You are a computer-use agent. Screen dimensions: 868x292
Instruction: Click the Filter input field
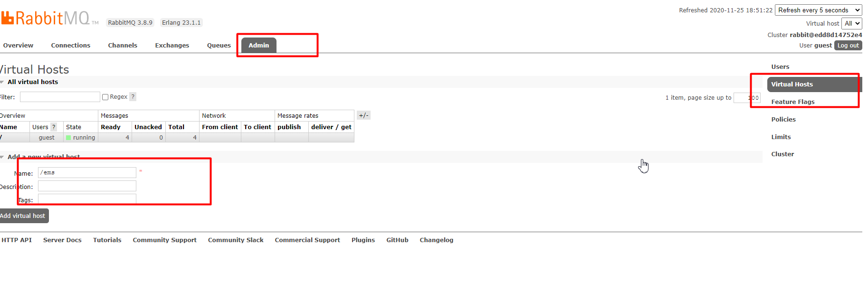60,97
